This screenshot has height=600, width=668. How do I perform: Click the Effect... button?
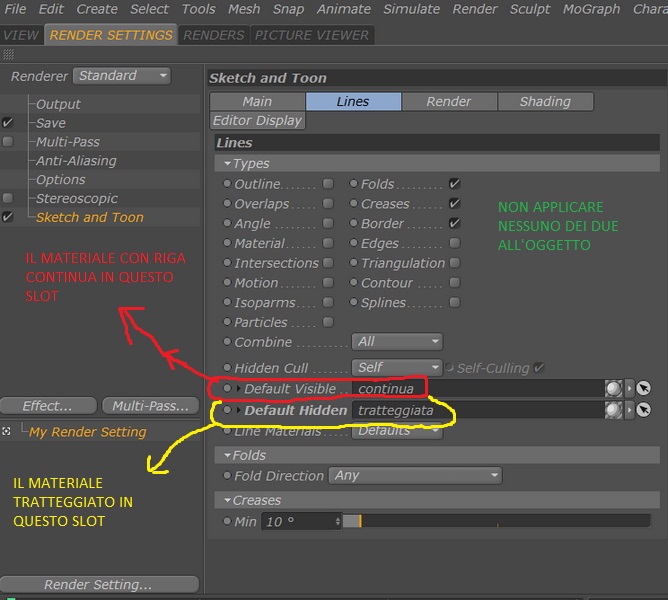(48, 406)
